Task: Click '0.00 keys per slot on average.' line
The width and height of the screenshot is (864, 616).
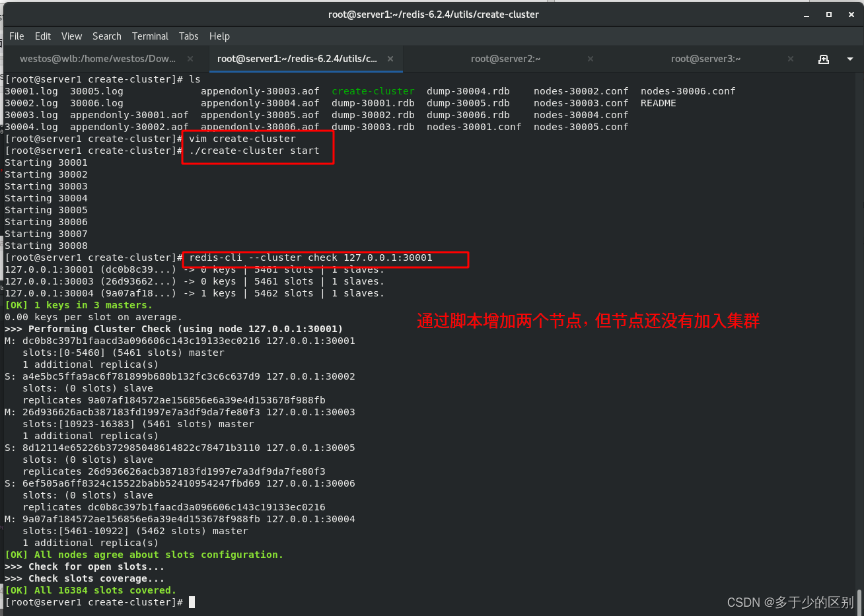Action: pyautogui.click(x=93, y=317)
